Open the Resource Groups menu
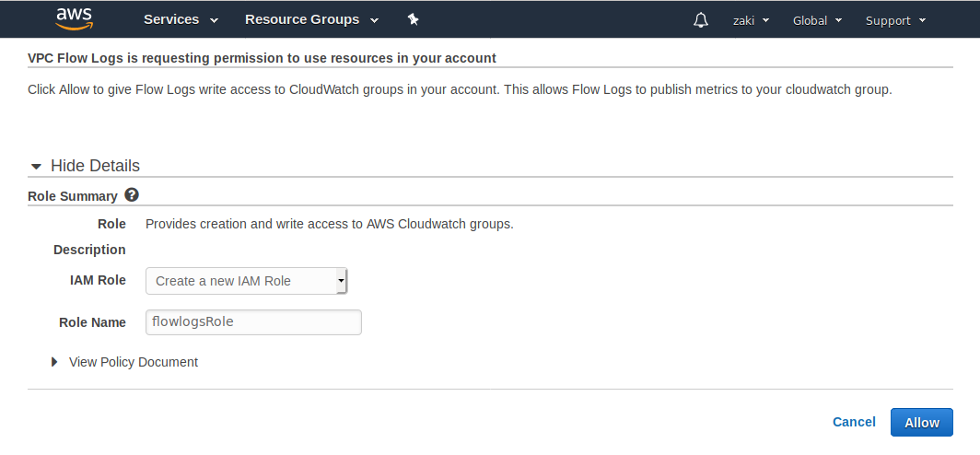Viewport: 980px width, 455px height. 311,19
